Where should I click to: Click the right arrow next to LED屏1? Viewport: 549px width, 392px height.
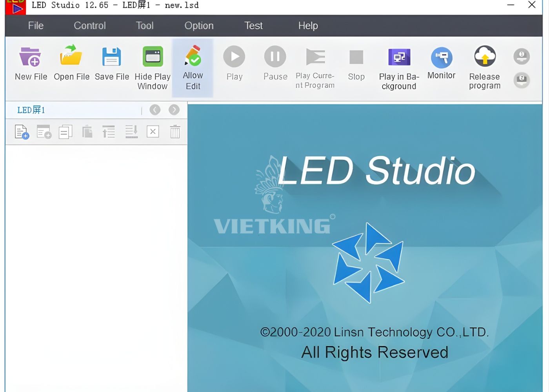click(x=174, y=110)
